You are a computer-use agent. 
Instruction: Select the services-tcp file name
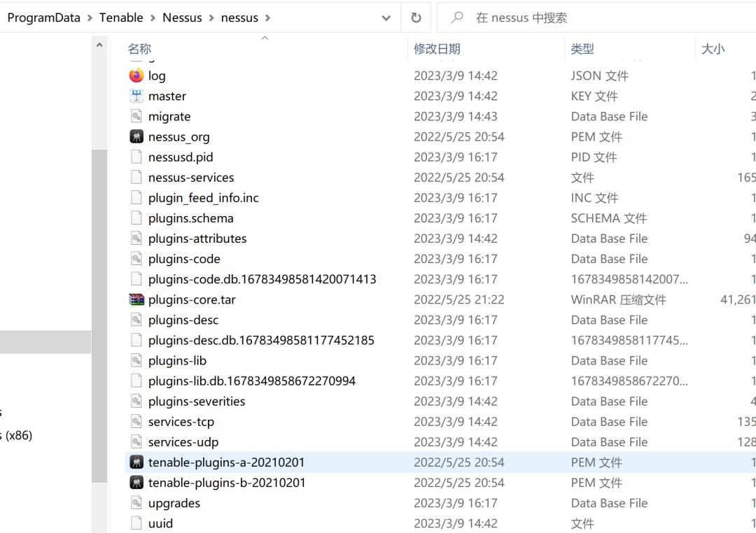pyautogui.click(x=181, y=422)
